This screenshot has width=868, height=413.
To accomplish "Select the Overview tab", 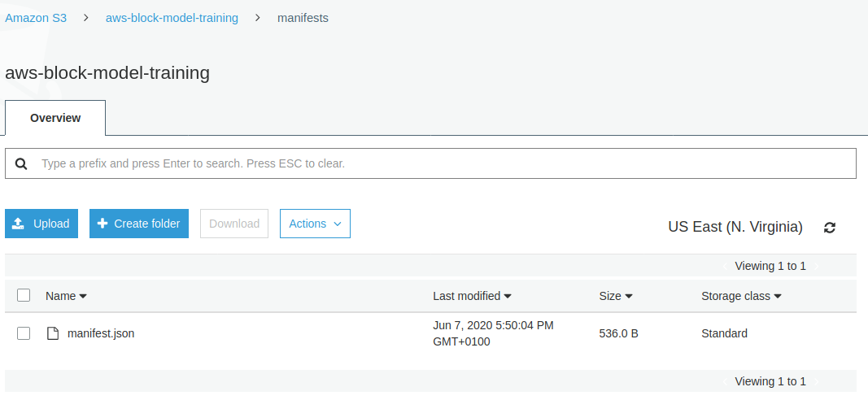I will click(55, 118).
